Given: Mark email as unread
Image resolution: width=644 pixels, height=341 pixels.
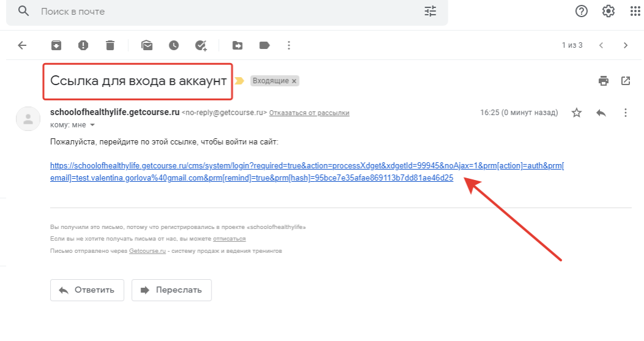Looking at the screenshot, I should pyautogui.click(x=147, y=45).
